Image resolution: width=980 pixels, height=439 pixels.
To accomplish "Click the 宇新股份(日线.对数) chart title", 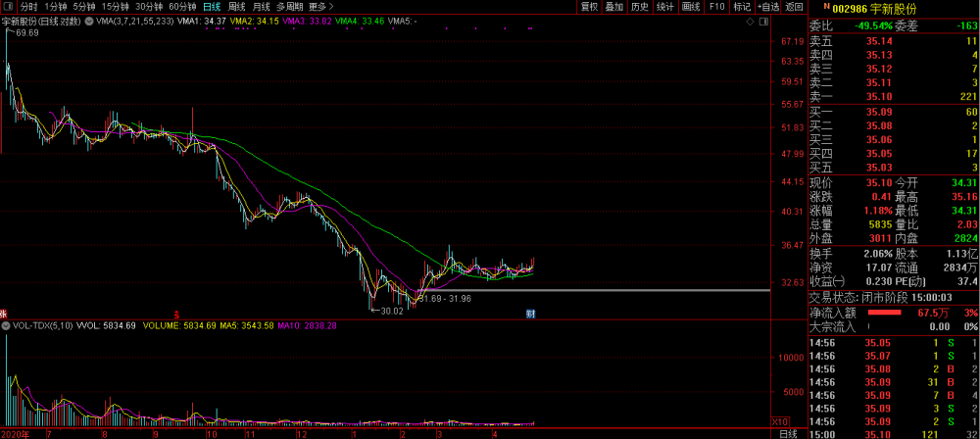I will [41, 22].
